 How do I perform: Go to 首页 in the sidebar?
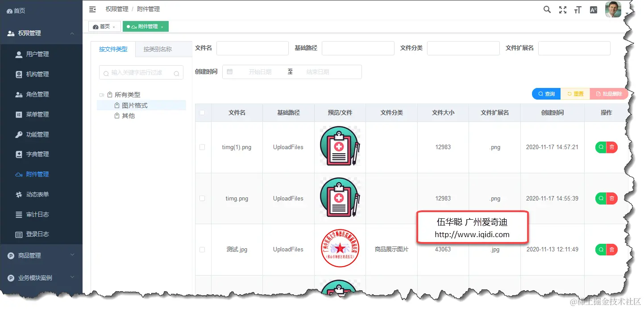tap(41, 11)
